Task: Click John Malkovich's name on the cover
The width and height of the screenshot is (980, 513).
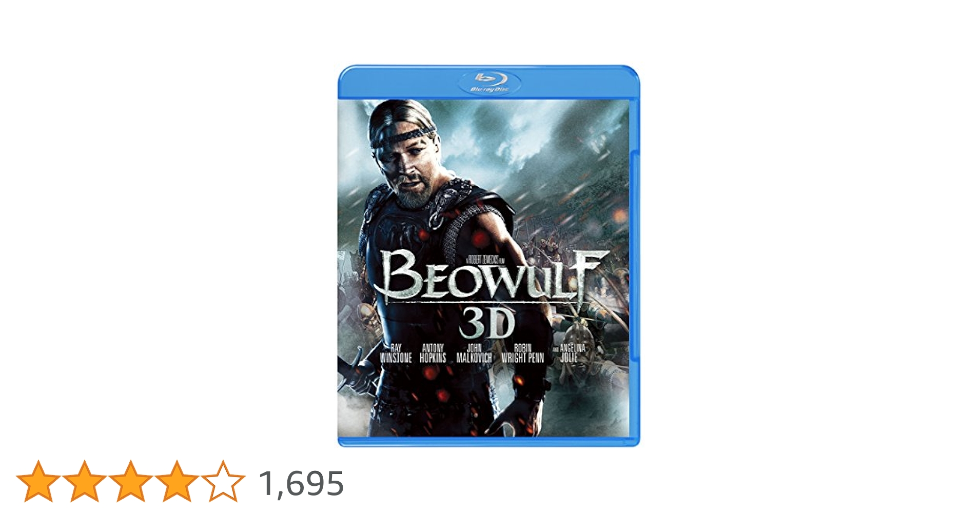Action: (474, 353)
